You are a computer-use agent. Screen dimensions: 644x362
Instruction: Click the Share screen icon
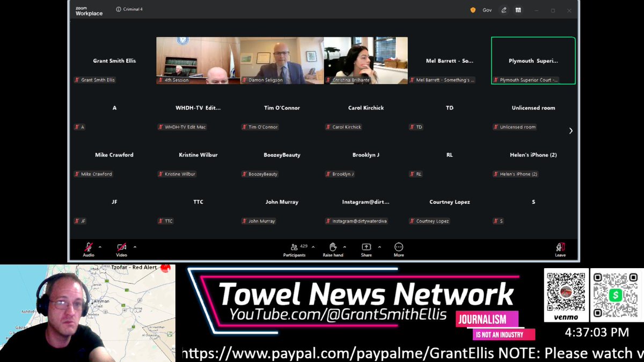(x=367, y=247)
